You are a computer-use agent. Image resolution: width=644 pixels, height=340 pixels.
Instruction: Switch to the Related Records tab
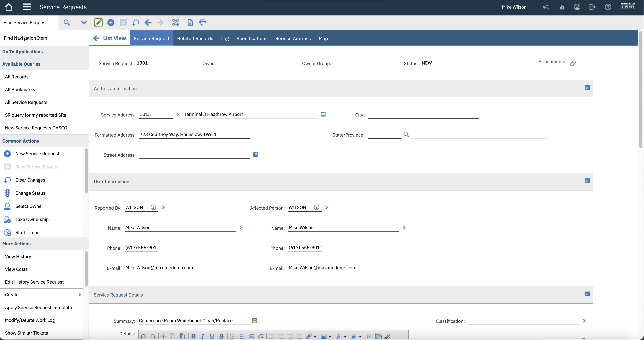click(x=195, y=38)
